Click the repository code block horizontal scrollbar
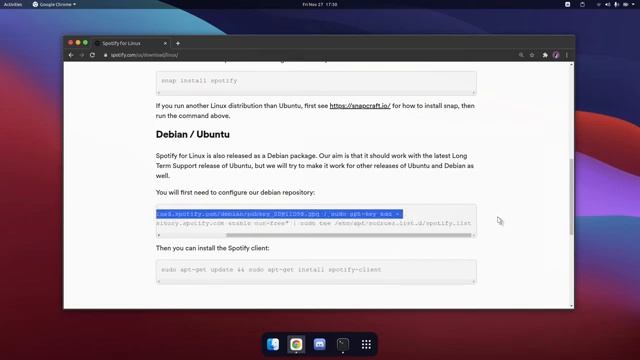 coord(349,235)
